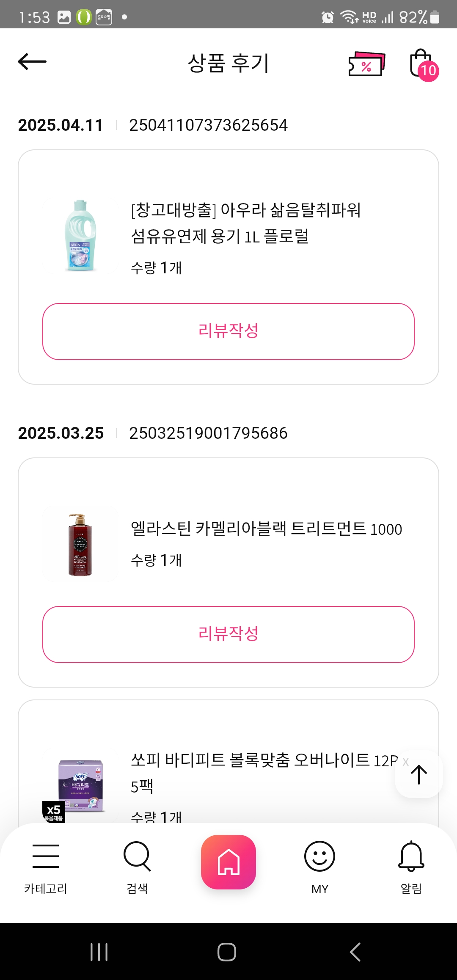Open the 엘라스틴 treatment bottle thumbnail

[80, 545]
